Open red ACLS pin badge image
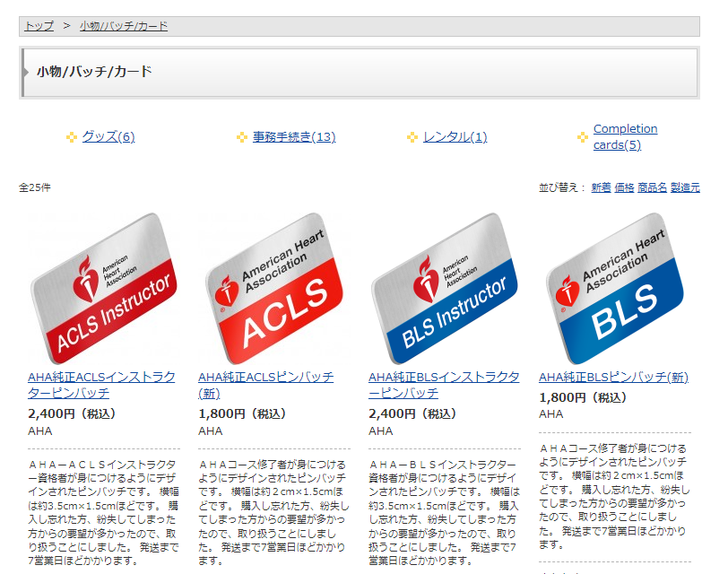This screenshot has width=728, height=574. 274,288
